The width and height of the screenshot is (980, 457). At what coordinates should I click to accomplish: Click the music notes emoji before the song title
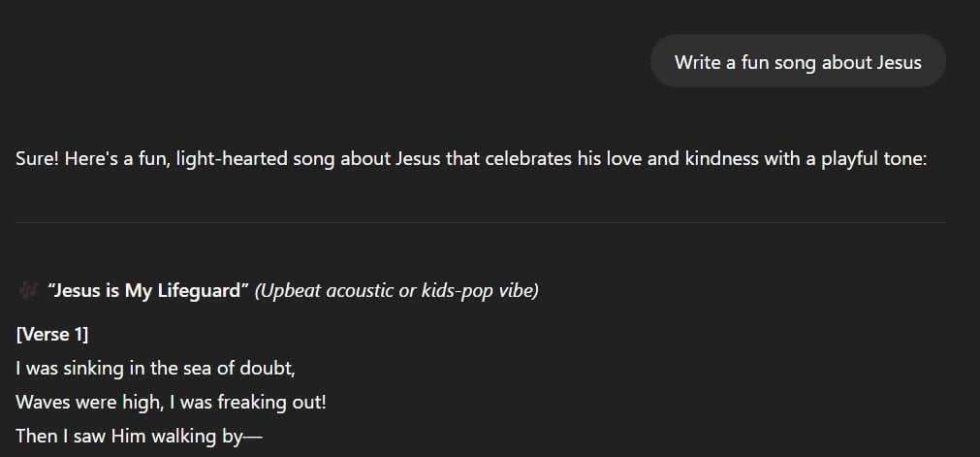[28, 290]
